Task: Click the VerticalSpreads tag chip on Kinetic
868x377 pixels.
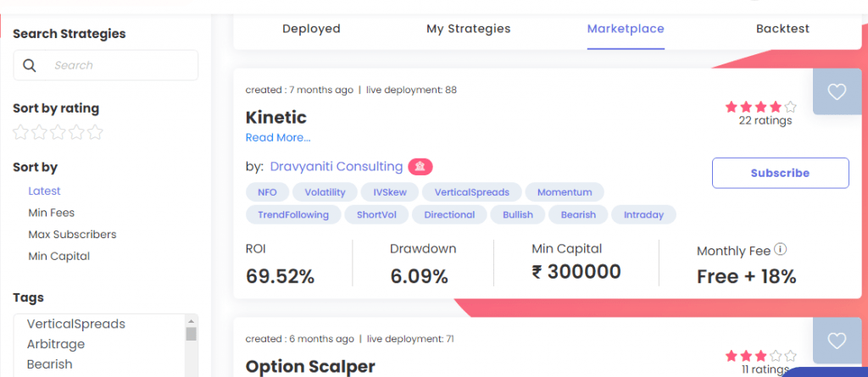Action: [x=471, y=192]
